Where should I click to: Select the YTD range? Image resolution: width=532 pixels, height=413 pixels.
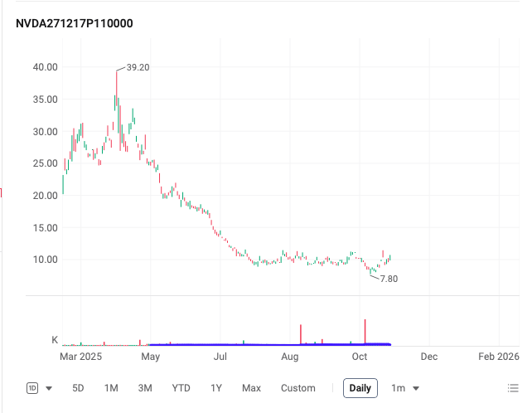[x=181, y=388]
